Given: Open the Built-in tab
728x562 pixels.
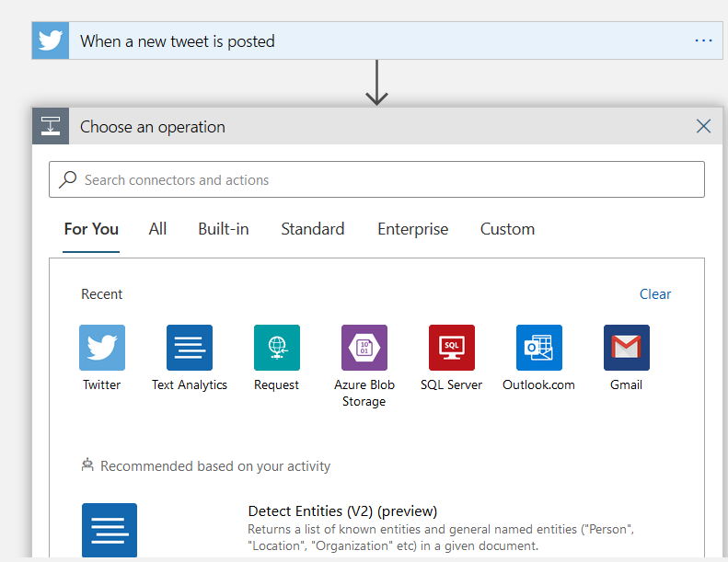Looking at the screenshot, I should pyautogui.click(x=224, y=229).
